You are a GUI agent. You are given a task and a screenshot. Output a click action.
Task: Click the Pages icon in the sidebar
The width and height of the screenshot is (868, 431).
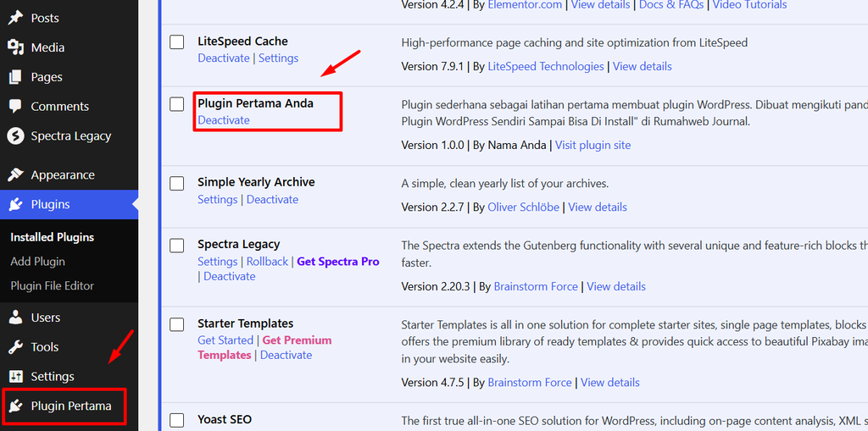coord(15,77)
